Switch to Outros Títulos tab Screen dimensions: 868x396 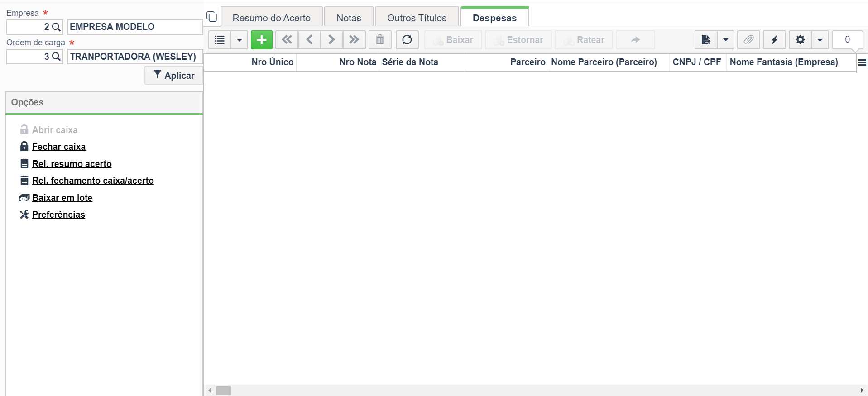(x=417, y=18)
